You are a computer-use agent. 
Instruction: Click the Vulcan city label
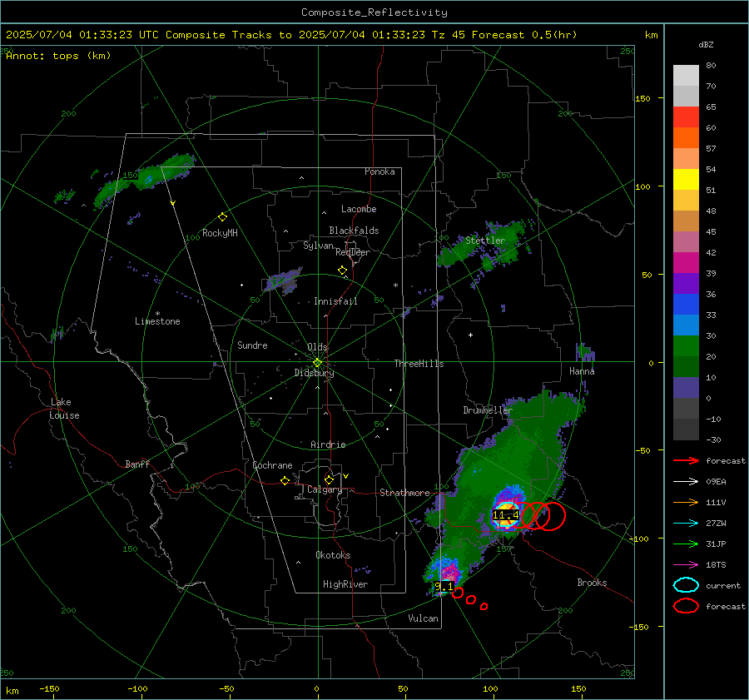(x=424, y=618)
